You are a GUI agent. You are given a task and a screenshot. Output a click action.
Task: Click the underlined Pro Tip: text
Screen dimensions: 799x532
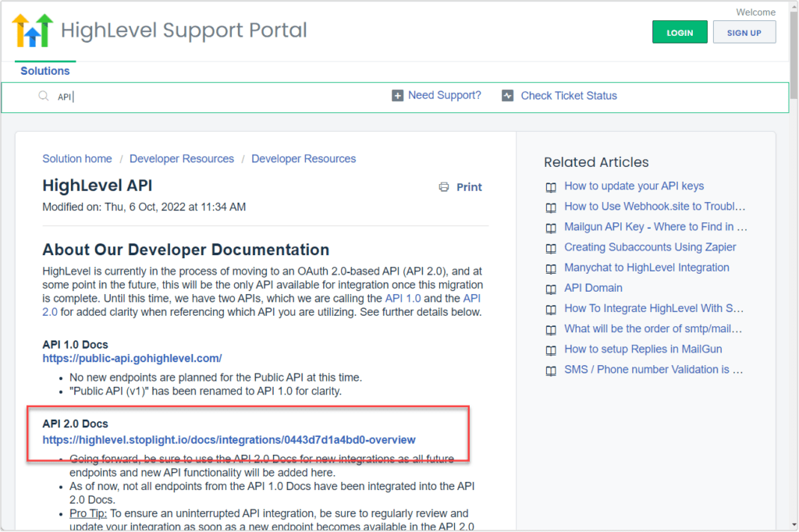(x=88, y=513)
